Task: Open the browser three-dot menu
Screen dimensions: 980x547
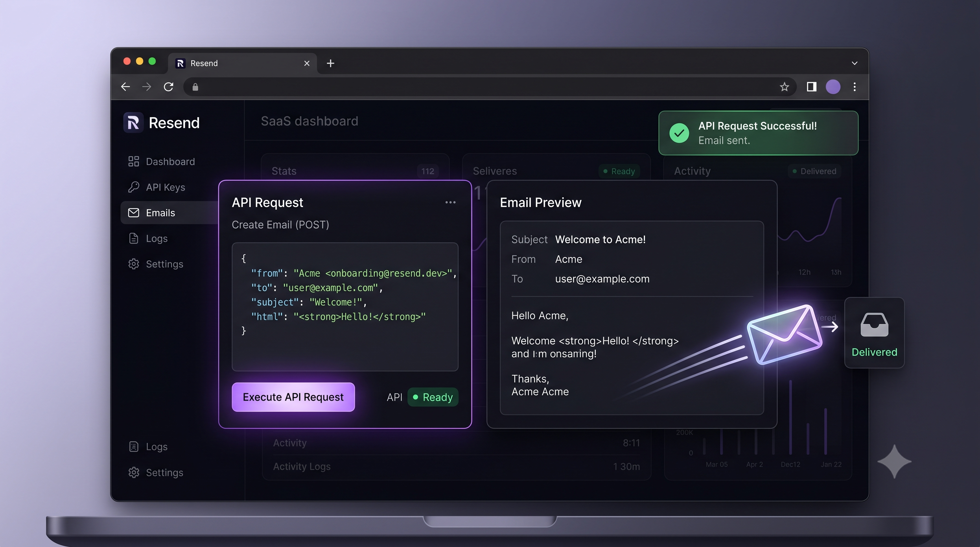Action: [x=854, y=87]
